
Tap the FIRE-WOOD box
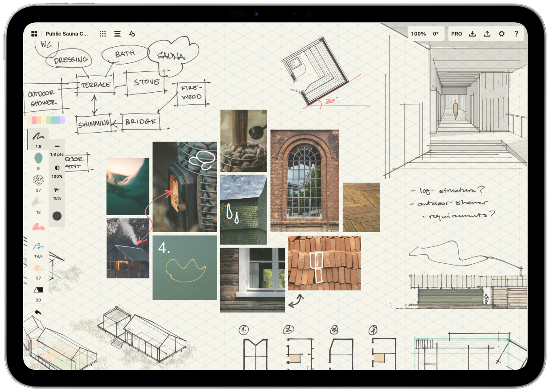pos(193,93)
